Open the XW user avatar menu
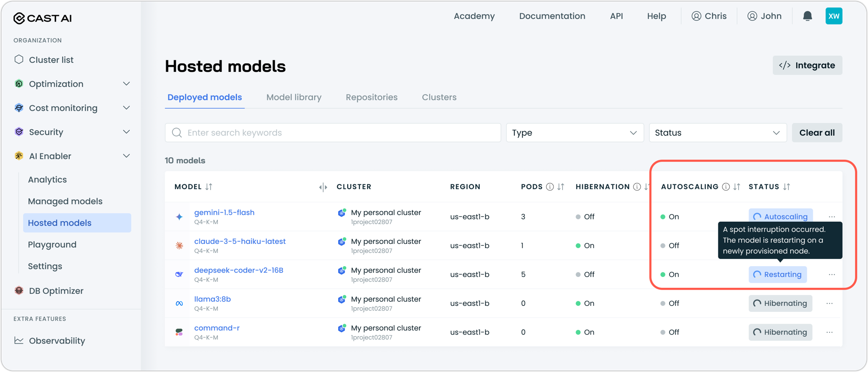Screen dimensions: 868x372 pyautogui.click(x=834, y=16)
